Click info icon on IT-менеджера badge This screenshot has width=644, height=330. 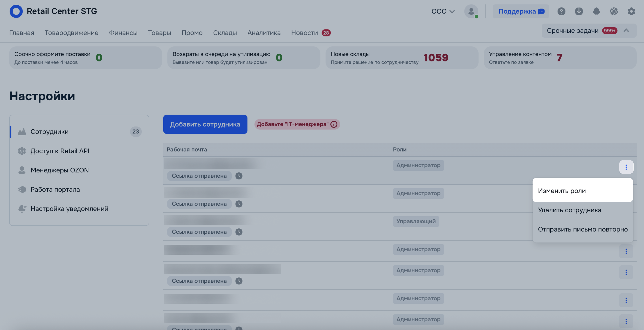tap(334, 124)
